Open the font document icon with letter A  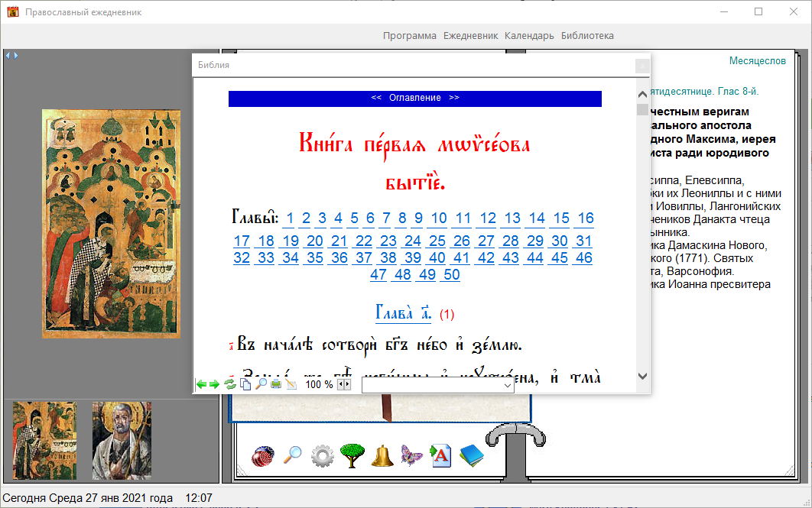coord(440,456)
